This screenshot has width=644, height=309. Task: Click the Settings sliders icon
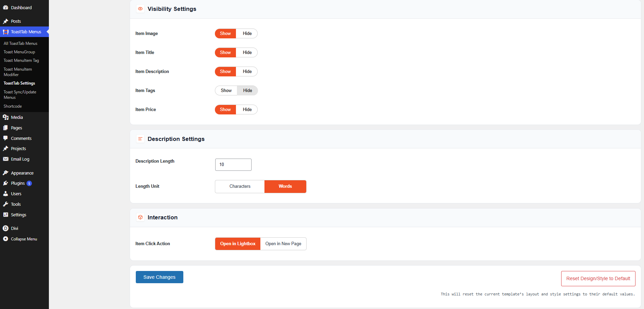click(5, 215)
